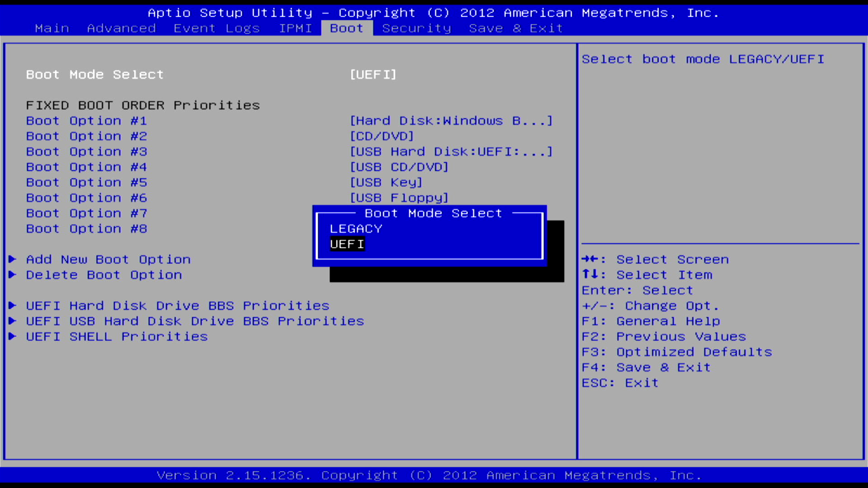
Task: Change Boot Option #3 USB Hard Disk value
Action: [451, 152]
